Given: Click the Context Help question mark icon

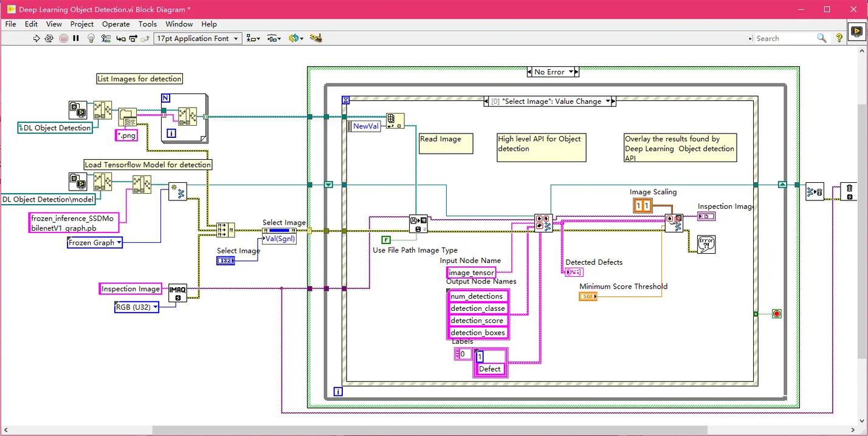Looking at the screenshot, I should tap(839, 38).
